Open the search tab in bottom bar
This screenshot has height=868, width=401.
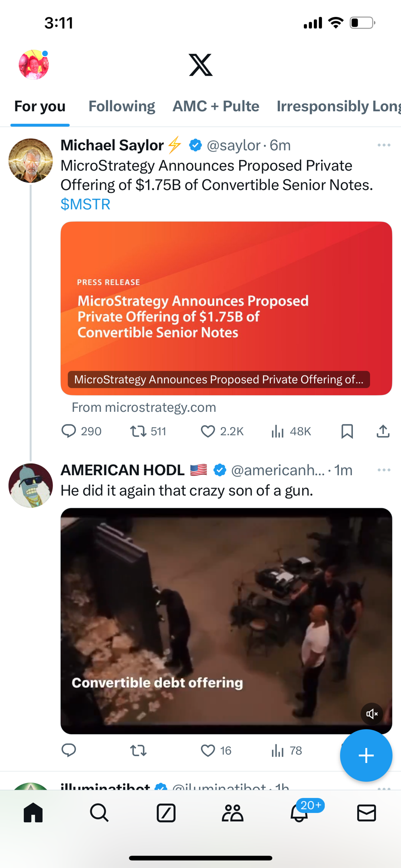(x=99, y=812)
